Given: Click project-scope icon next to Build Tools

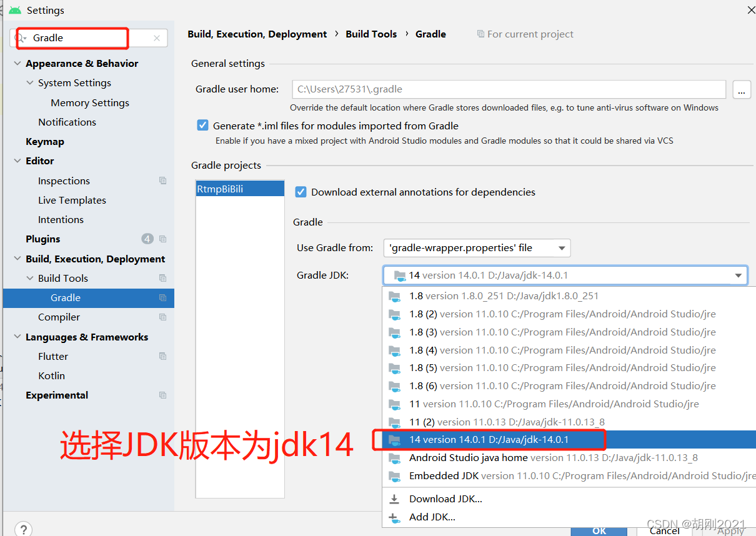Looking at the screenshot, I should [162, 278].
